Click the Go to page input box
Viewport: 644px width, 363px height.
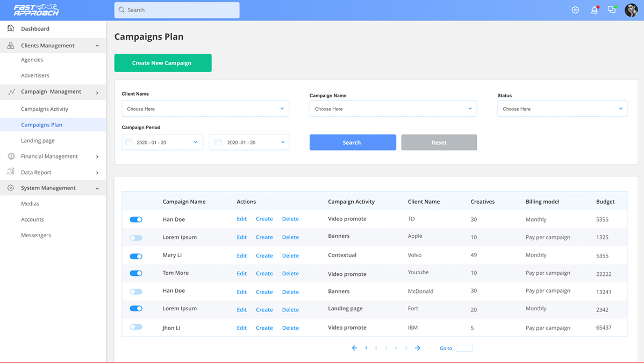464,348
